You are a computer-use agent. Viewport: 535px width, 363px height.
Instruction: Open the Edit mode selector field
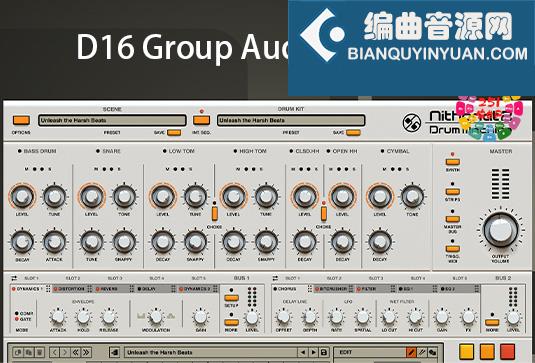point(371,352)
